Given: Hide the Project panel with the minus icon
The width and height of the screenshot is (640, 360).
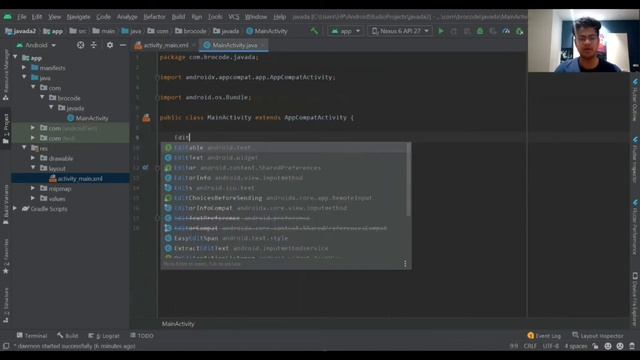Looking at the screenshot, I should 122,45.
